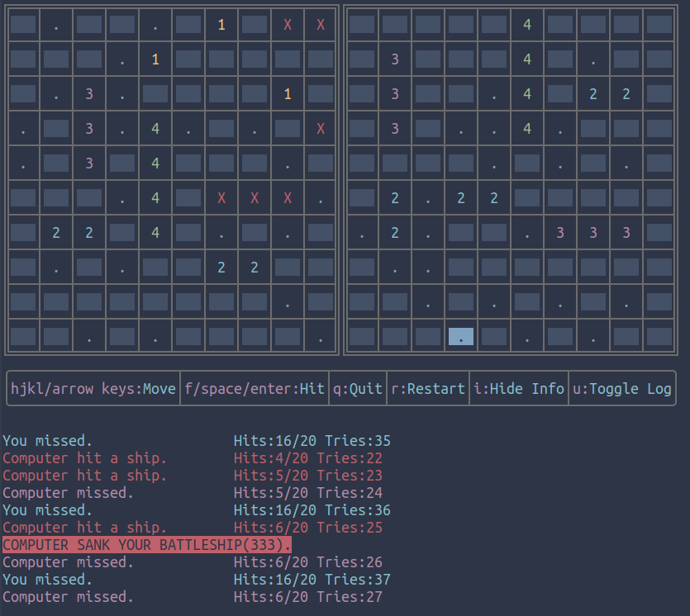Image resolution: width=690 pixels, height=616 pixels.
Task: Select the topmost 4 on the right board
Action: [527, 25]
